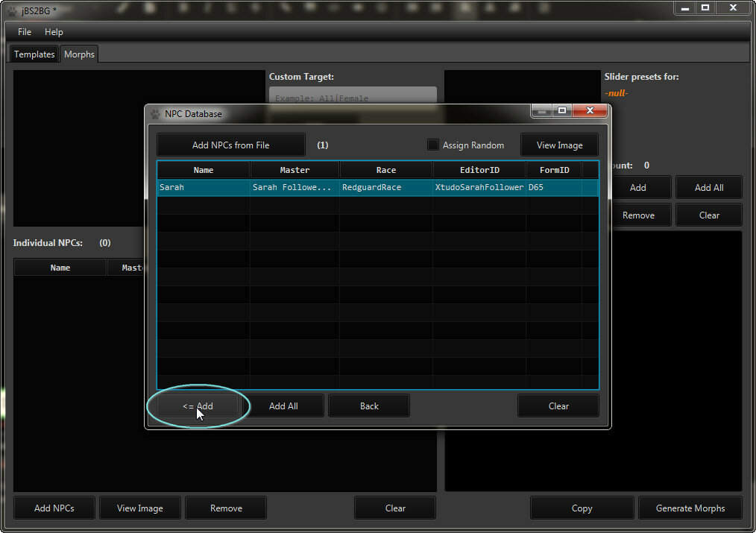This screenshot has width=756, height=533.
Task: Close the NPC Database dialog
Action: (x=590, y=110)
